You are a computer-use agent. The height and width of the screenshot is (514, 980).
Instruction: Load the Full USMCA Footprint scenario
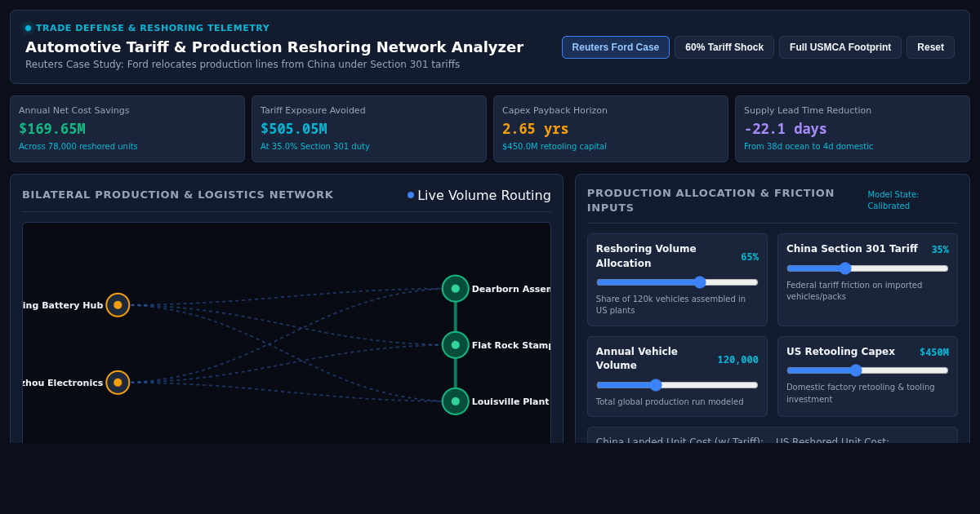pyautogui.click(x=840, y=47)
